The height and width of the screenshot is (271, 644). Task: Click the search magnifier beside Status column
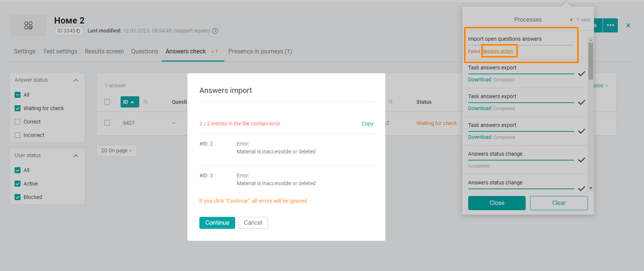tap(391, 102)
